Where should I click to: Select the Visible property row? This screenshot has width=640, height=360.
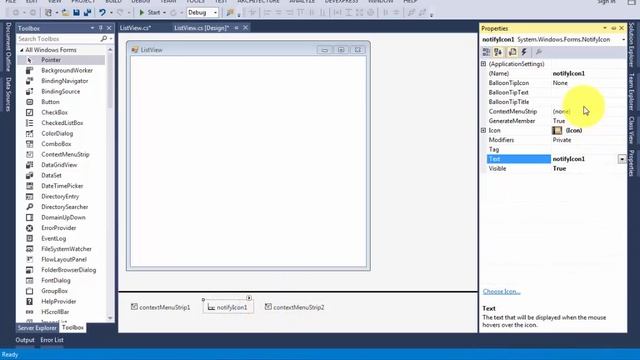pos(556,169)
